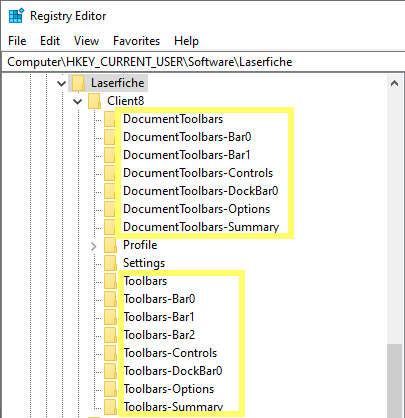This screenshot has height=418, width=405.
Task: Click the Settings folder icon
Action: pos(110,263)
